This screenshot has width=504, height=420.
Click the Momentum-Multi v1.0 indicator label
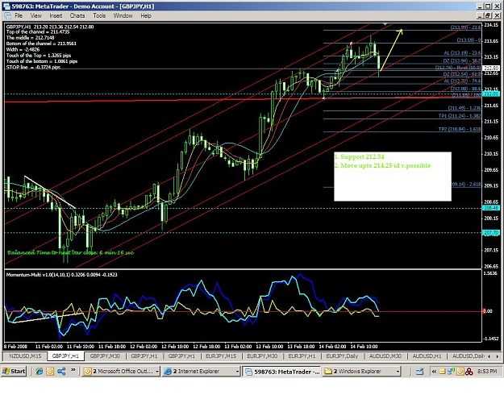click(61, 275)
